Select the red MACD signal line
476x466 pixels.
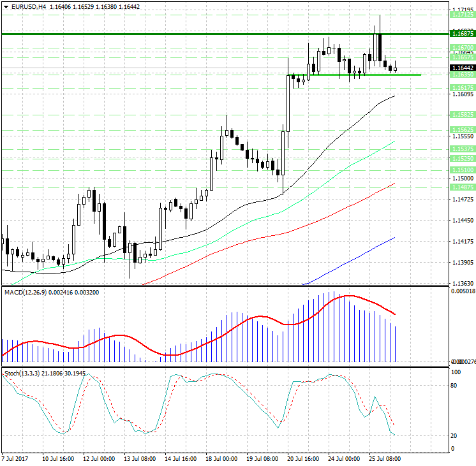[198, 326]
